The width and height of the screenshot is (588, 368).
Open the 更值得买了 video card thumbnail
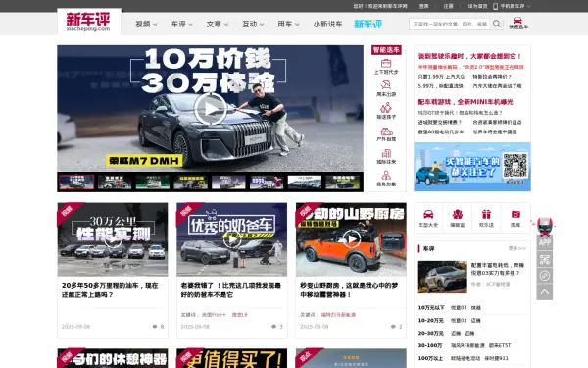(x=231, y=358)
